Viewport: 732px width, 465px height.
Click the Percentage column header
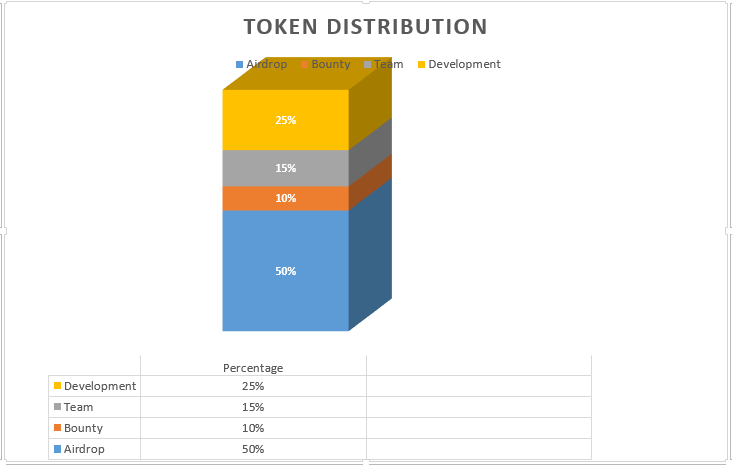coord(253,368)
